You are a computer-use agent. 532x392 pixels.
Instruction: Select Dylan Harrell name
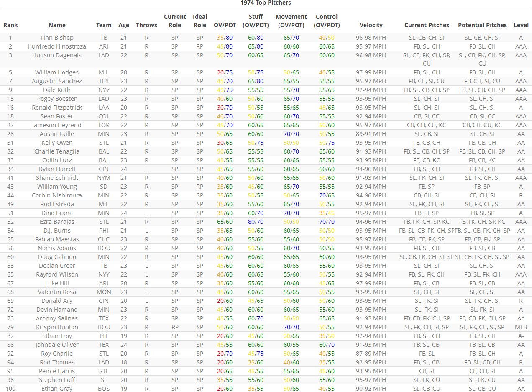click(x=57, y=169)
